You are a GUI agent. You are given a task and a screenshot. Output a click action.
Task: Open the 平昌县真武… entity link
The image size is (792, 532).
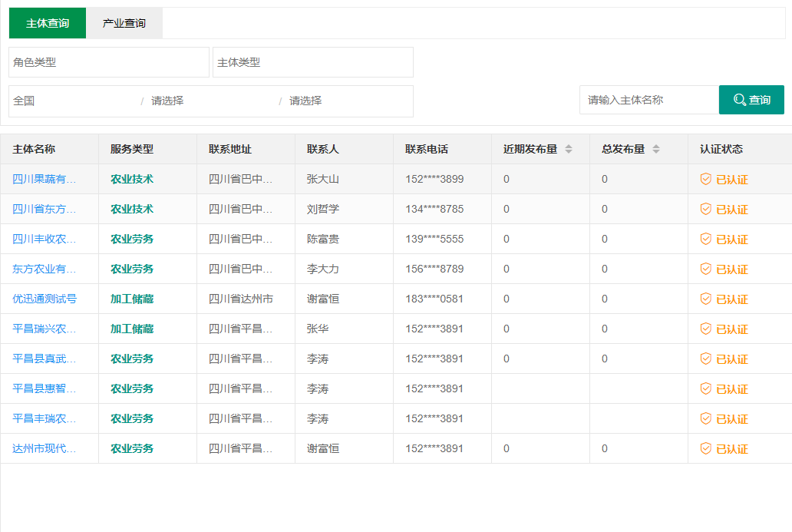point(45,359)
